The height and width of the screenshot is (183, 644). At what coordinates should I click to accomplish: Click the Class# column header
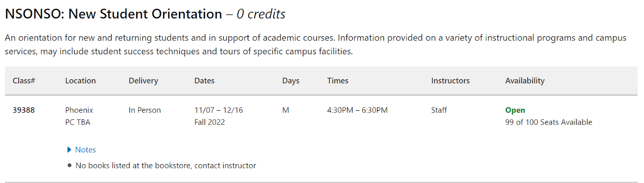(24, 81)
